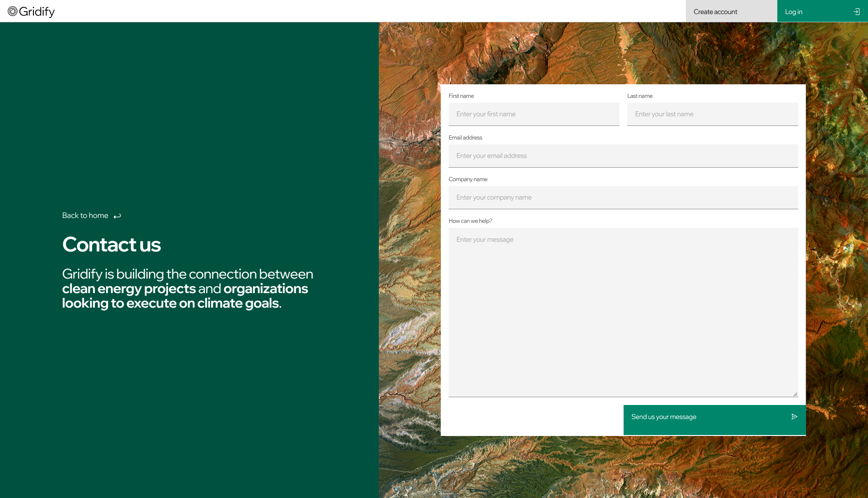Click the text area resize handle
868x498 pixels.
(x=795, y=394)
